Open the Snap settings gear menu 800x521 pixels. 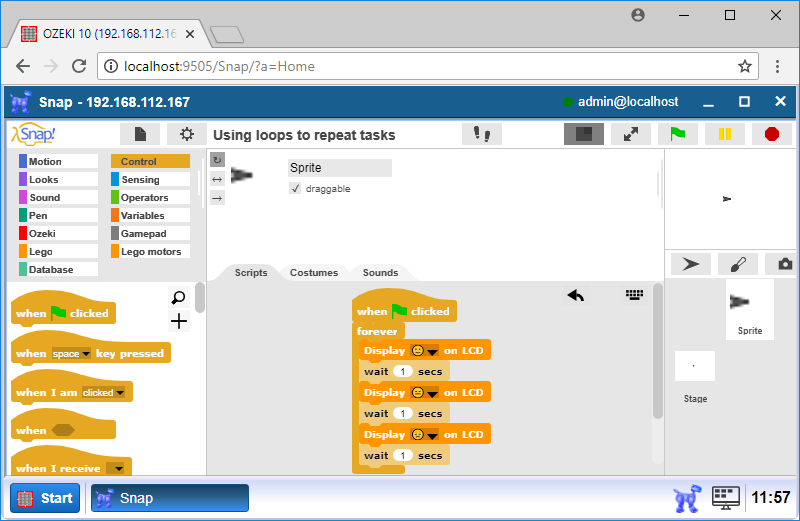187,134
